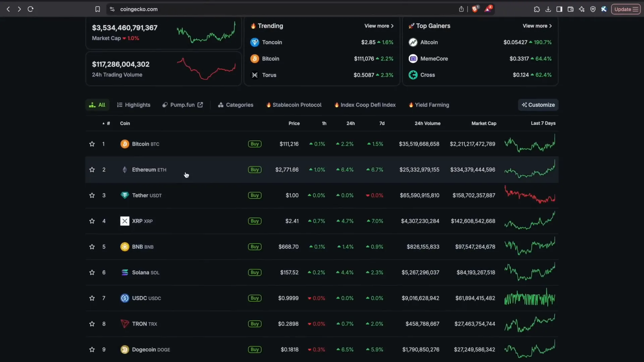Sort by the 1h column header

[324, 123]
